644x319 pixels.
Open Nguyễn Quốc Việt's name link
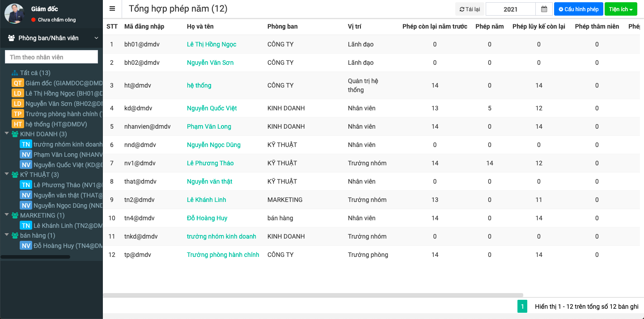212,108
